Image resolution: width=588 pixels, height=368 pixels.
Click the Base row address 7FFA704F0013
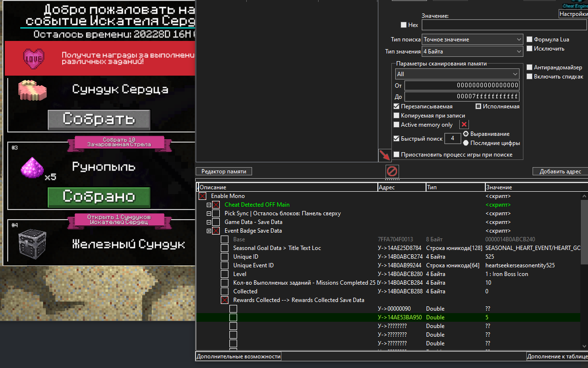[x=396, y=239]
